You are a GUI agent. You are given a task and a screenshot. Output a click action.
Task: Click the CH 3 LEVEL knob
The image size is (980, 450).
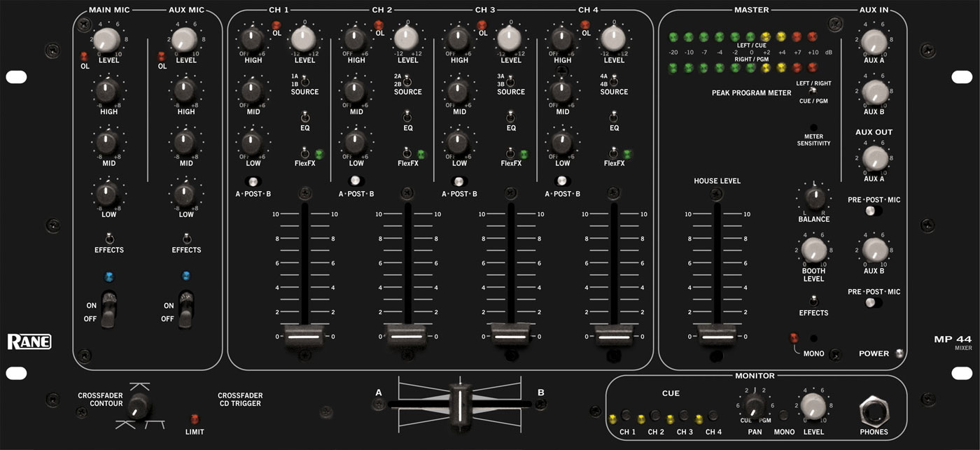point(511,38)
